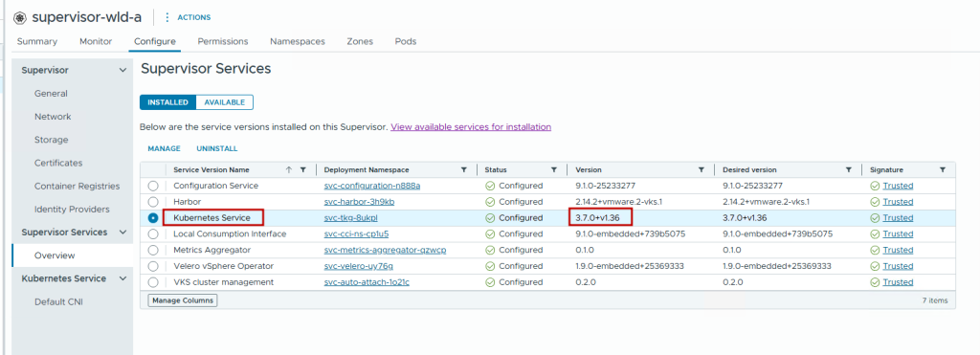Open the svc-harbor-3h9kb namespace link
This screenshot has height=355, width=980.
(x=359, y=202)
